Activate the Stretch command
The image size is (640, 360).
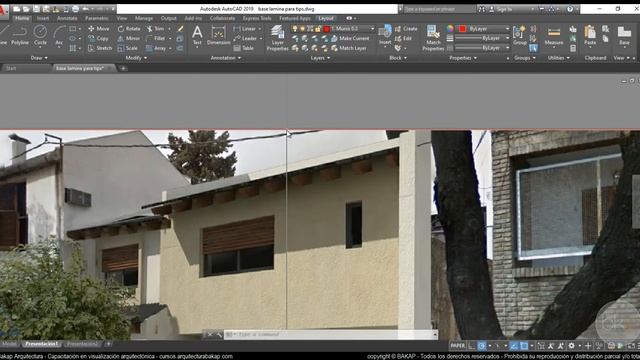(100, 48)
